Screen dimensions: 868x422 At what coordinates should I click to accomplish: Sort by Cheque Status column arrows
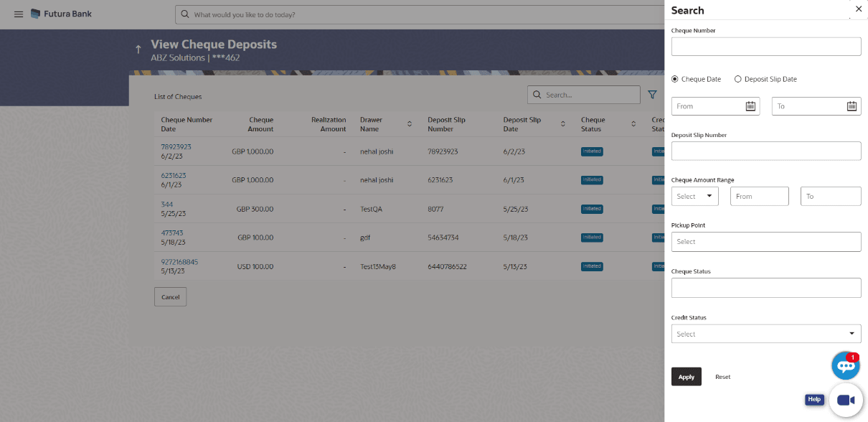[x=633, y=124]
